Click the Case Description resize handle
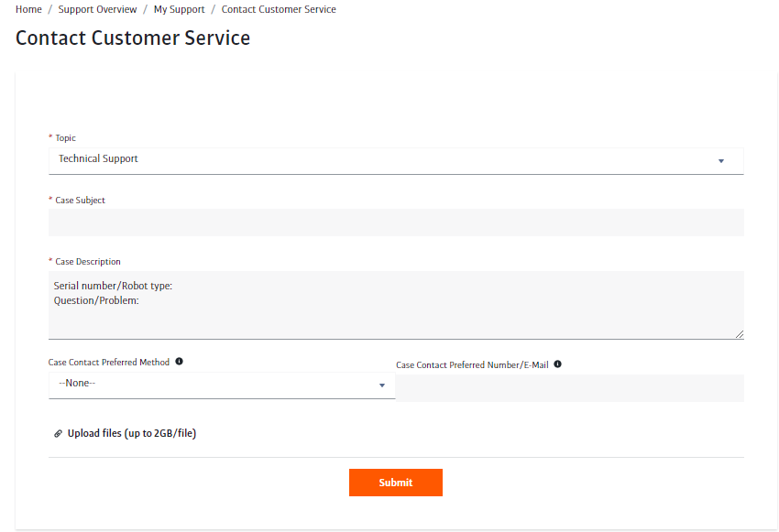 [740, 334]
